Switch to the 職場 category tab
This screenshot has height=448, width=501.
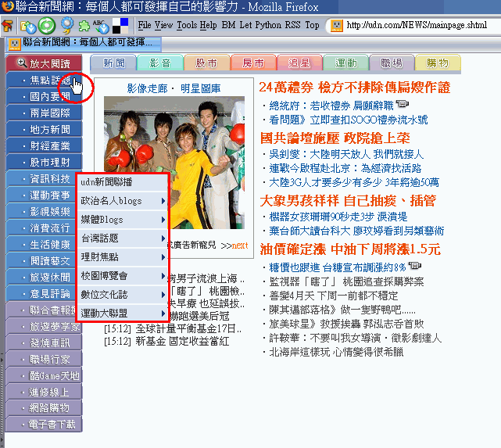[392, 63]
